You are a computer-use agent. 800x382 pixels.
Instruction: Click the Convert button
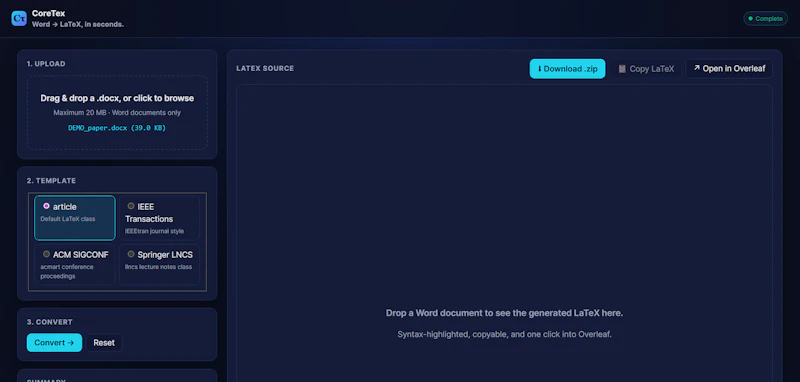coord(54,343)
